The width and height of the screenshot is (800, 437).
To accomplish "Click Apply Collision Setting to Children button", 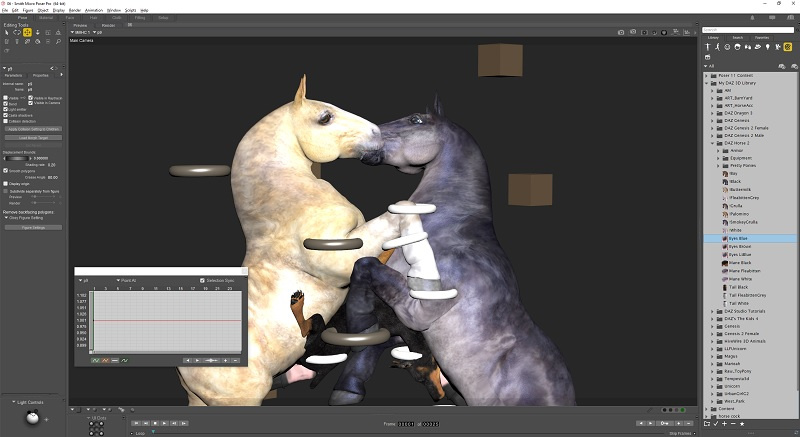I will click(34, 129).
